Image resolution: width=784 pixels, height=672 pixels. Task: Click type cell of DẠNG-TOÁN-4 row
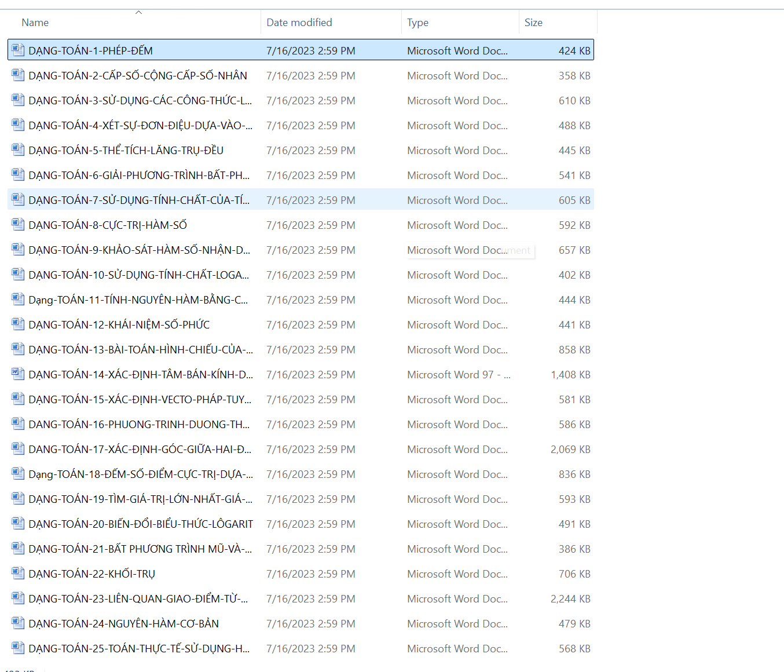click(457, 125)
